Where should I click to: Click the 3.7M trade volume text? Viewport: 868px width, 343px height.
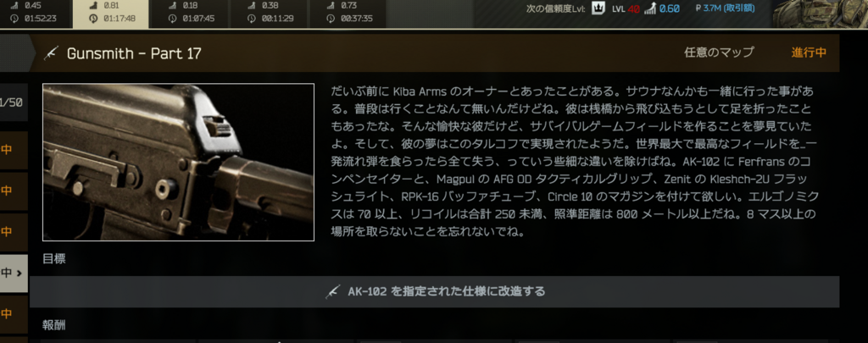pyautogui.click(x=726, y=8)
